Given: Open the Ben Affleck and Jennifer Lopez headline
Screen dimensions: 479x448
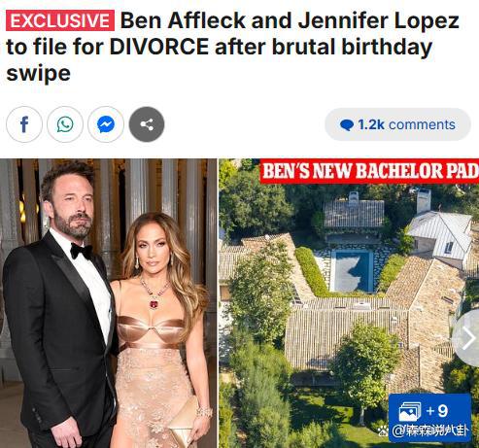Looking at the screenshot, I should point(232,47).
